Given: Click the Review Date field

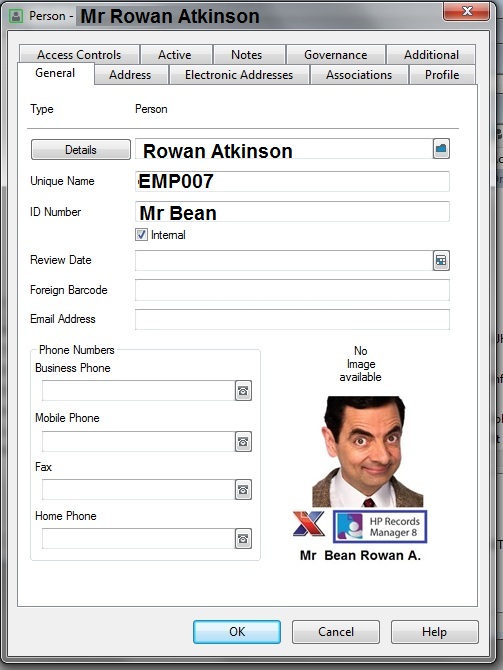Looking at the screenshot, I should [x=284, y=260].
